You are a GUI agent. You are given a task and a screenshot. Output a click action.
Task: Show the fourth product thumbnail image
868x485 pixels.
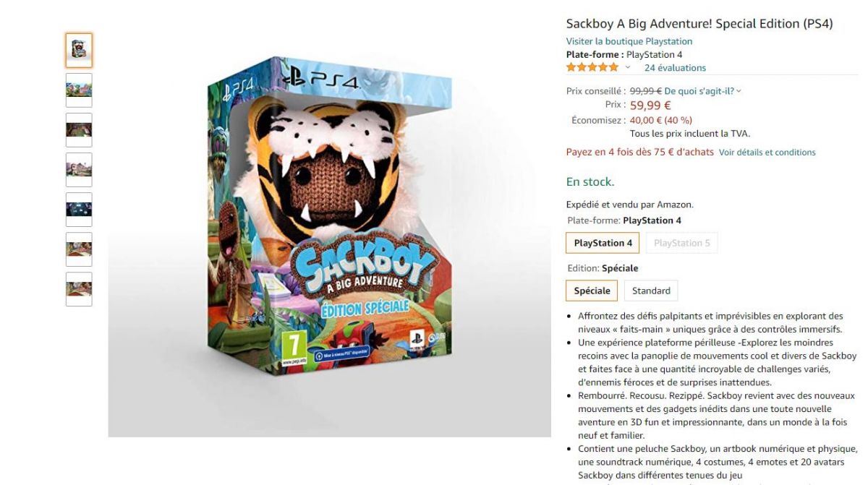pyautogui.click(x=79, y=170)
